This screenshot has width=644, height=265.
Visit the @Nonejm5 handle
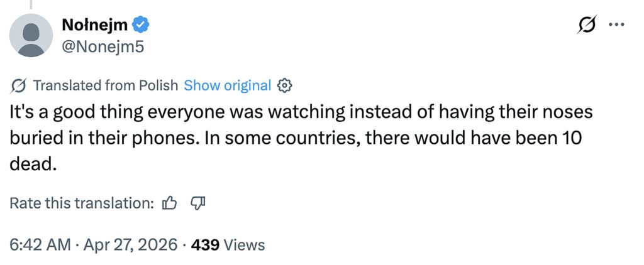104,45
